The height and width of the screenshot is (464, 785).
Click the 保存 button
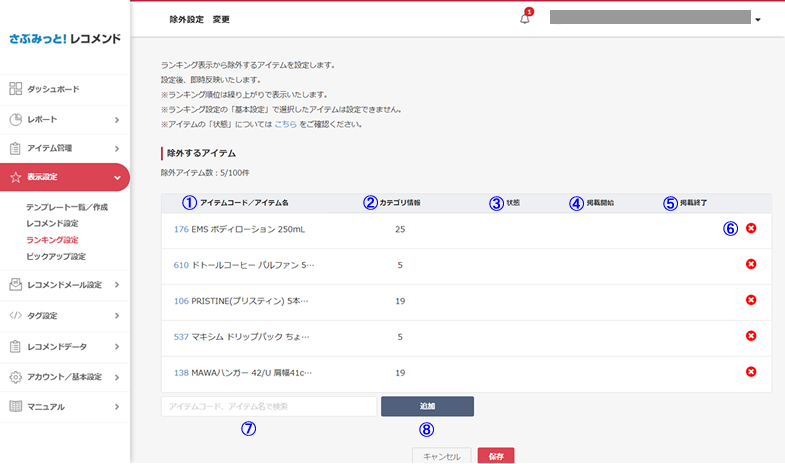496,455
